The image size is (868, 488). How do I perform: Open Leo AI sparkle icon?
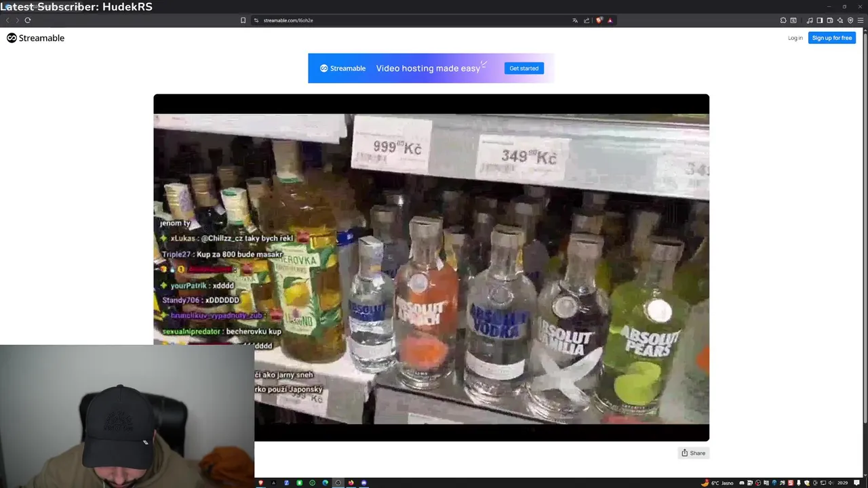(x=840, y=20)
